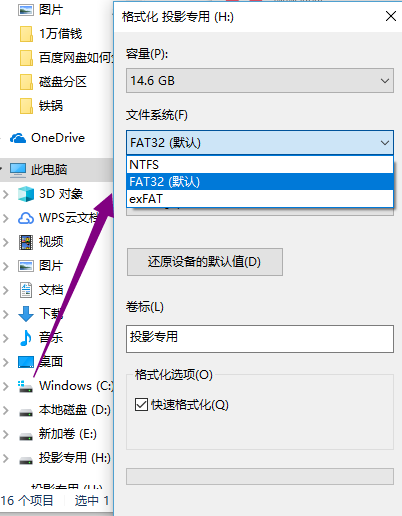This screenshot has width=402, height=516.
Task: Expand the 本地磁盘 (D:) tree node
Action: (x=5, y=410)
